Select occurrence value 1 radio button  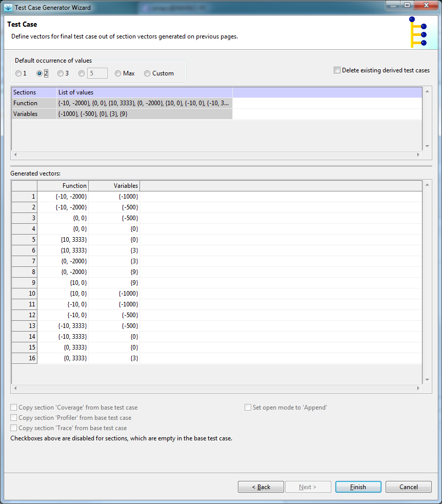pyautogui.click(x=18, y=73)
